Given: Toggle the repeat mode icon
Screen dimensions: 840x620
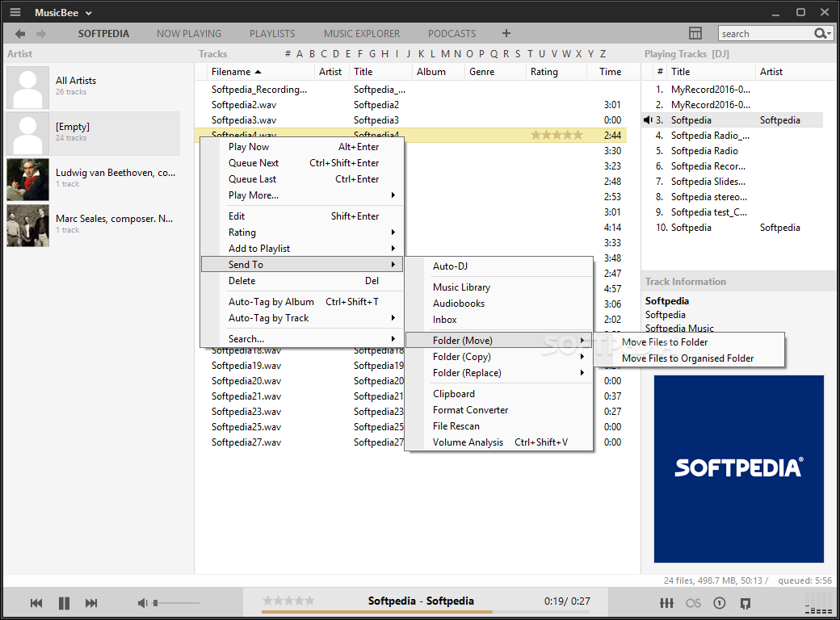Looking at the screenshot, I should point(719,603).
